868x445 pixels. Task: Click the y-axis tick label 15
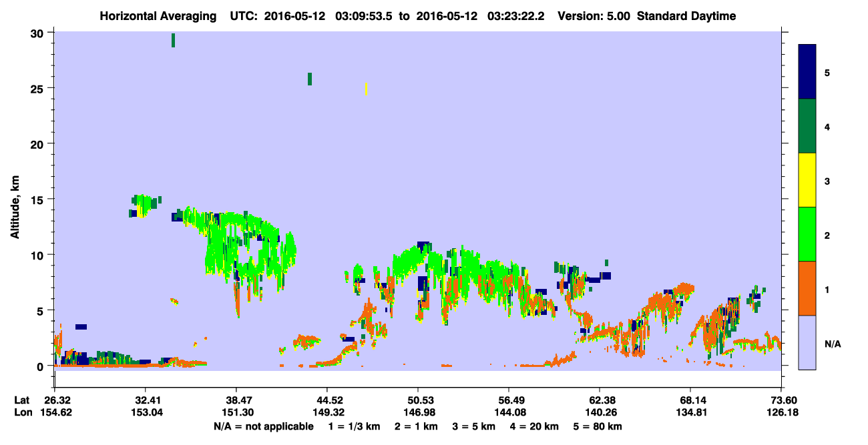click(39, 199)
